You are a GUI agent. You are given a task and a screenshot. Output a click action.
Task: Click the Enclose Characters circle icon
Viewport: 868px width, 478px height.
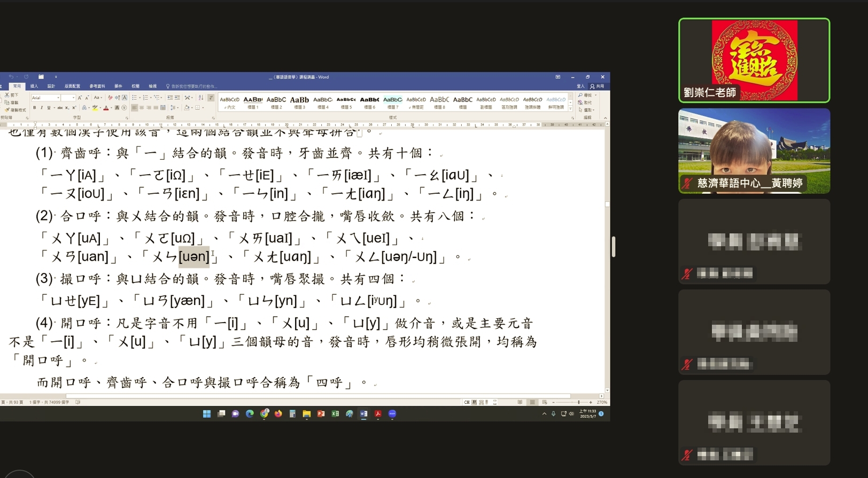(124, 108)
